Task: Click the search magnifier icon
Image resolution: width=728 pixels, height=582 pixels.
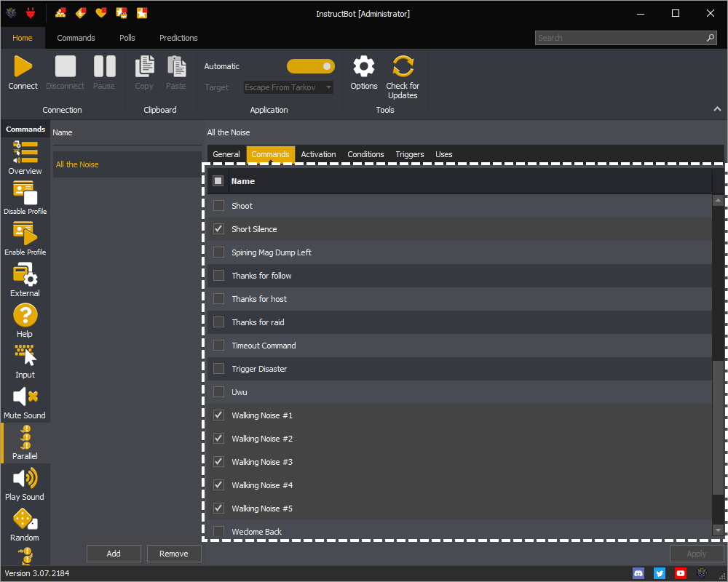Action: (x=711, y=38)
